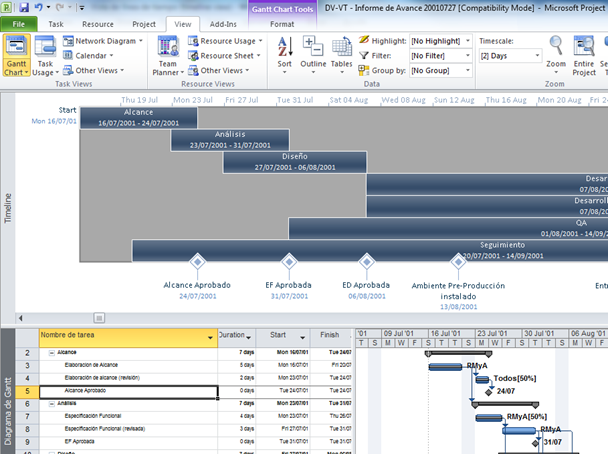Screen dimensions: 608x454
Task: Click the Alcance Aprobado milestone diamond
Action: (x=197, y=262)
